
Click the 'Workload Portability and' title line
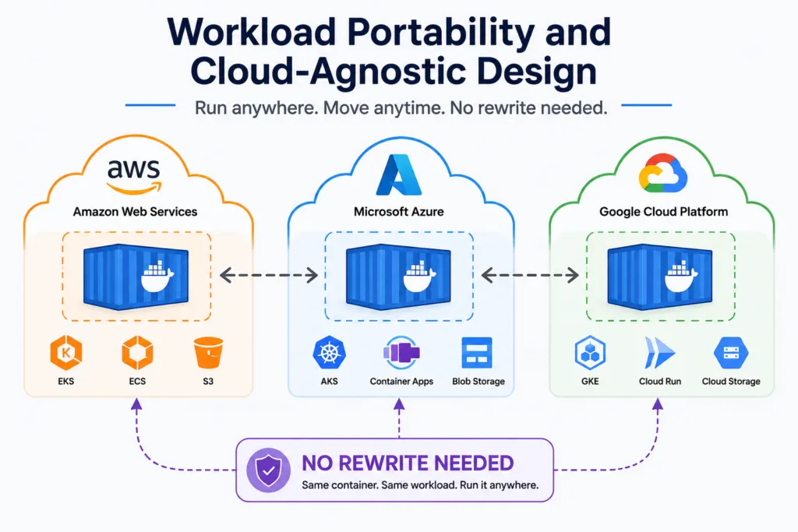coord(389,33)
